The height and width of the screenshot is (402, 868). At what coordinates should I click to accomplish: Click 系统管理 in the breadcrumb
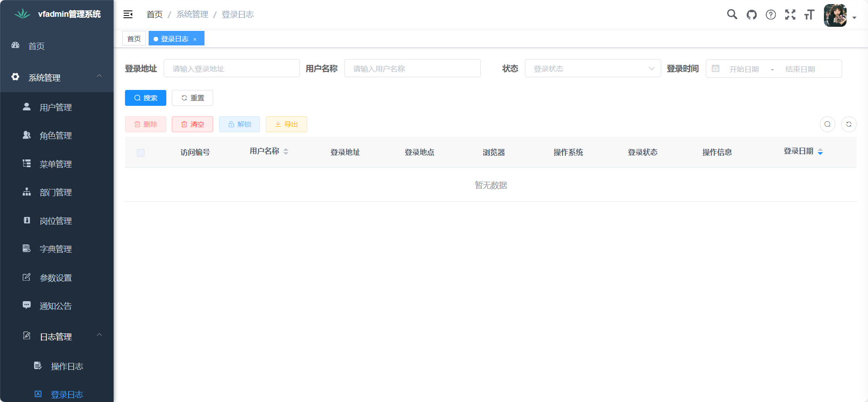click(x=192, y=15)
